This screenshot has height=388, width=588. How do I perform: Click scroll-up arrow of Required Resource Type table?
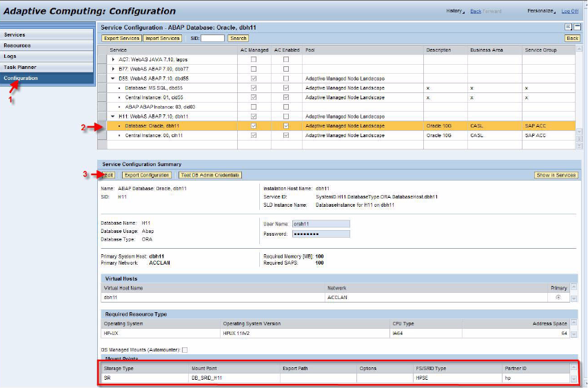pyautogui.click(x=574, y=323)
